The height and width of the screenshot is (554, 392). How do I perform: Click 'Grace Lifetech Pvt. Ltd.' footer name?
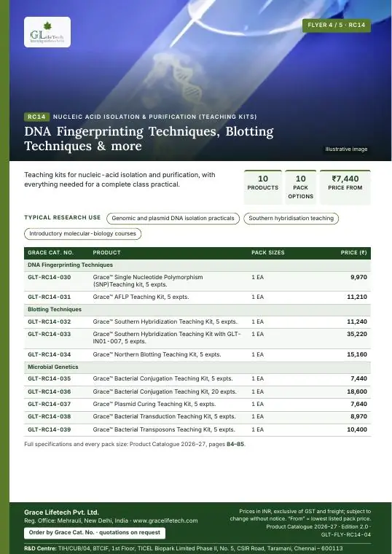[x=62, y=512]
